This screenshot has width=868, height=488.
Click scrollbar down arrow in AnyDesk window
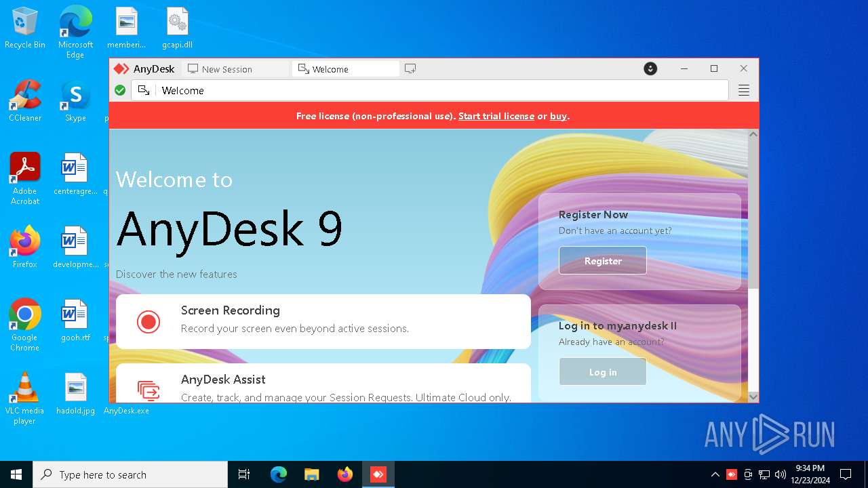point(753,397)
